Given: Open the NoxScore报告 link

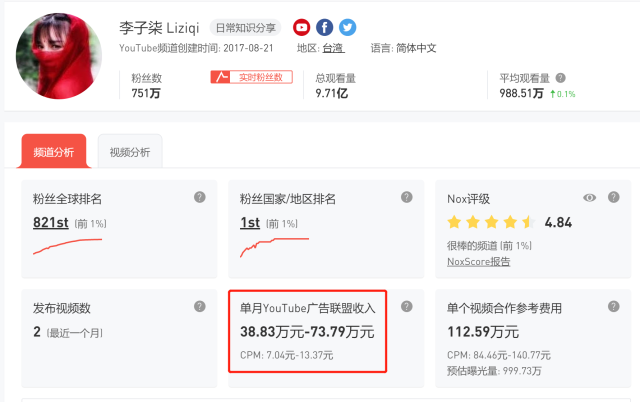Looking at the screenshot, I should [x=479, y=261].
